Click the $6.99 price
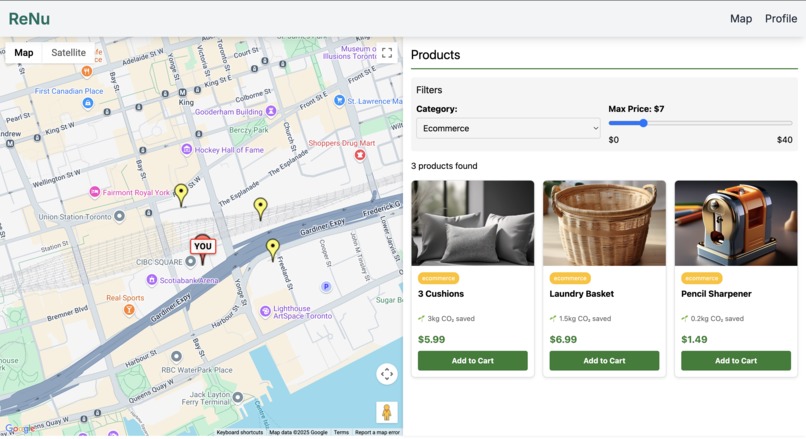 click(563, 339)
